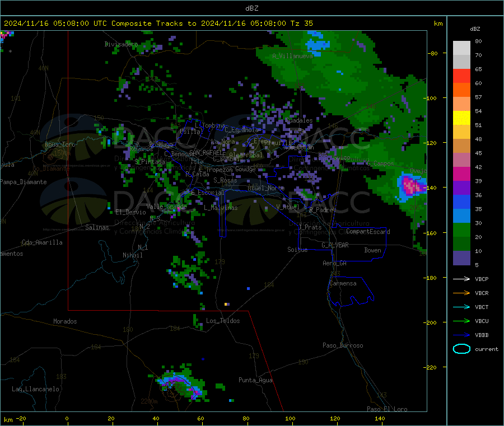The width and height of the screenshot is (504, 426).
Task: Click the '-200' tick on right axis
Action: 431,322
